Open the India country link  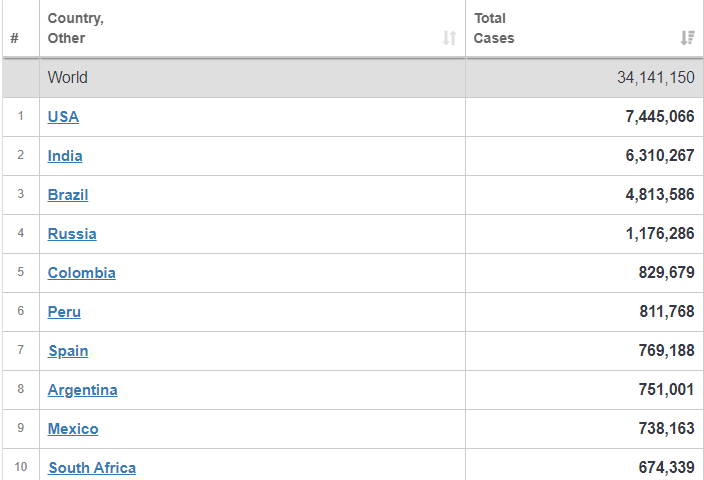(x=65, y=156)
